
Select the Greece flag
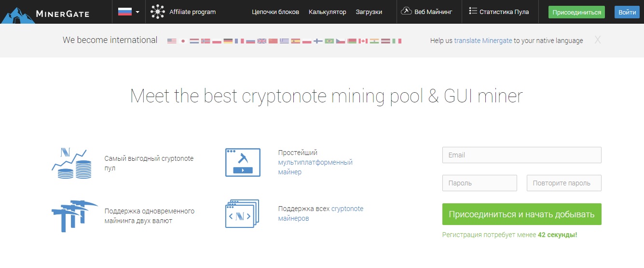284,41
